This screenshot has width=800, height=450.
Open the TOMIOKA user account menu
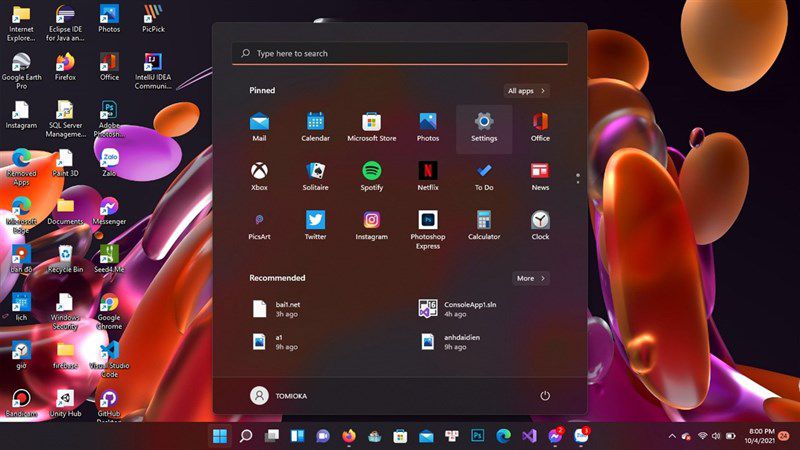point(279,395)
